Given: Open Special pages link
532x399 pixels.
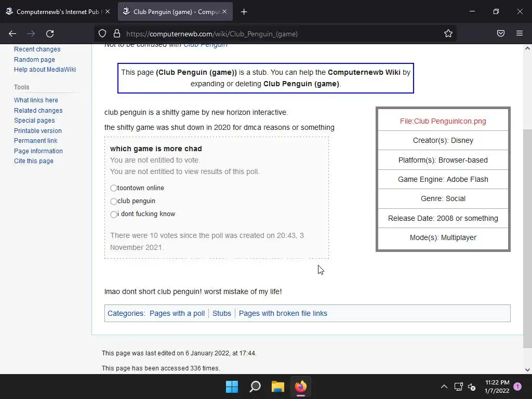Looking at the screenshot, I should pos(34,120).
